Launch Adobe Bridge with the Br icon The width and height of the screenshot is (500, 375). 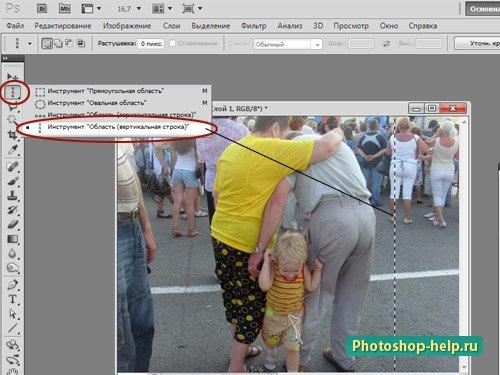[42, 9]
